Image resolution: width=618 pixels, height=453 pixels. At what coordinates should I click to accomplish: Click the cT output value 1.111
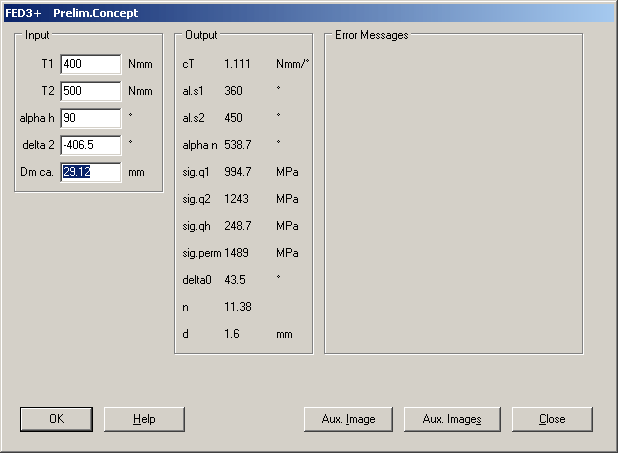pos(237,63)
